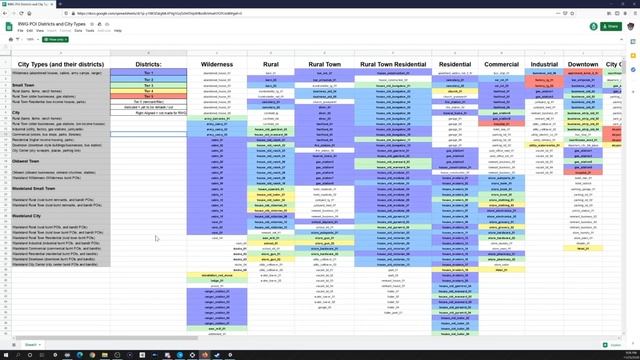The height and width of the screenshot is (360, 640).
Task: Click the blue Tier 2 legend cell
Action: click(149, 80)
